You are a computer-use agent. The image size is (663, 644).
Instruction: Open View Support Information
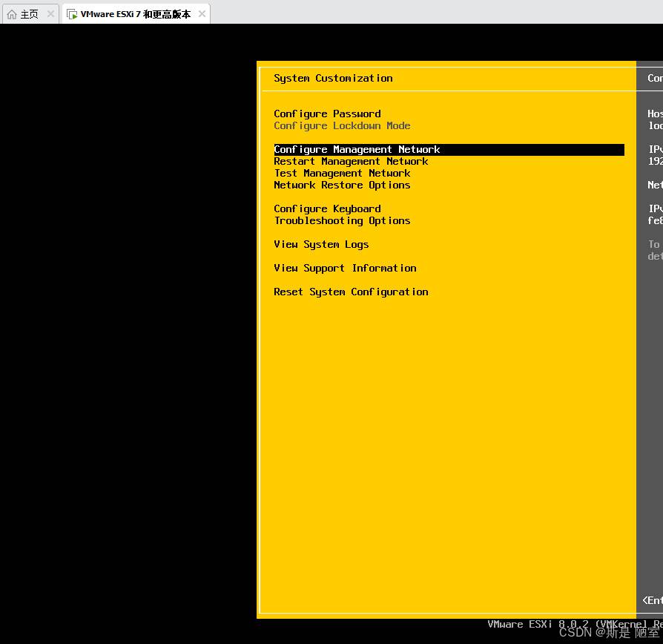click(x=345, y=268)
